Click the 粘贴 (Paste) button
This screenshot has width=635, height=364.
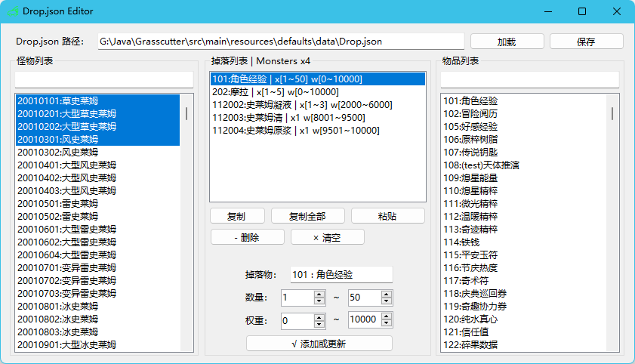point(387,216)
